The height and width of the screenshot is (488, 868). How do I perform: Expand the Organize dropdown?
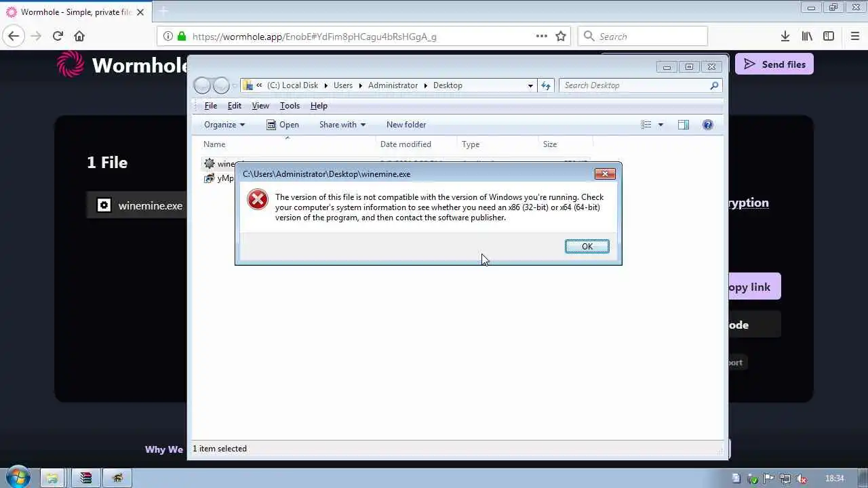pos(224,125)
